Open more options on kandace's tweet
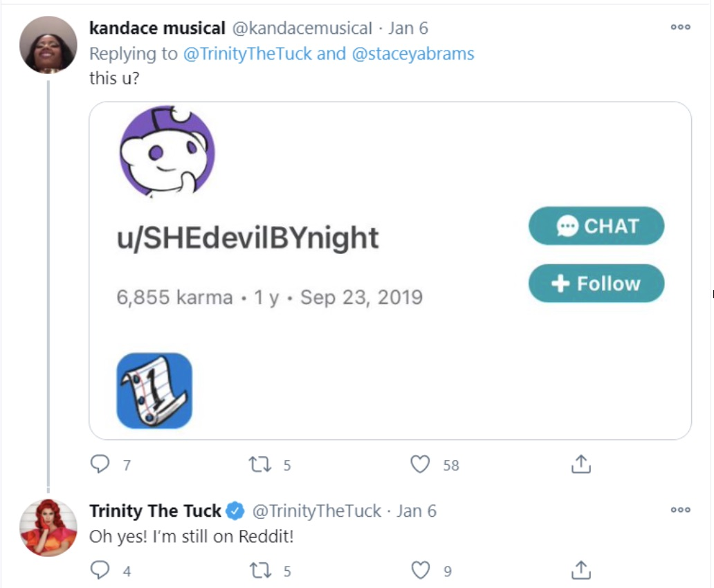The height and width of the screenshot is (588, 714). pos(680,27)
